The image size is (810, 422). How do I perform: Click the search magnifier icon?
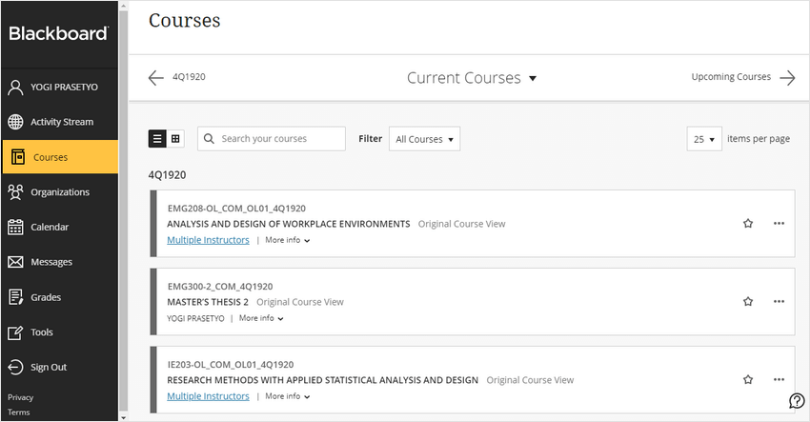click(x=209, y=138)
